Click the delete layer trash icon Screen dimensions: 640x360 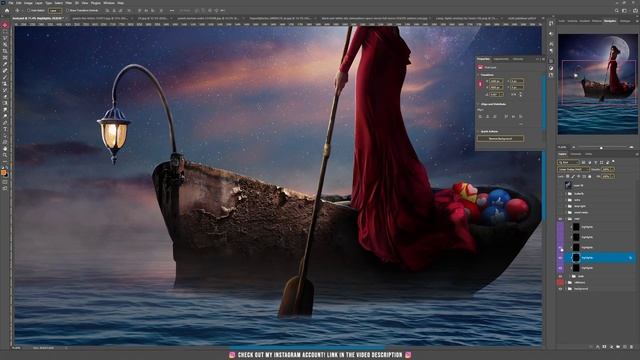[631, 347]
